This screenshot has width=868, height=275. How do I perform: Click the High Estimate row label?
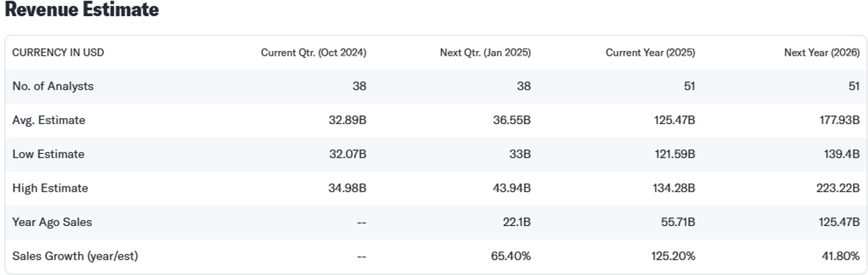(50, 188)
